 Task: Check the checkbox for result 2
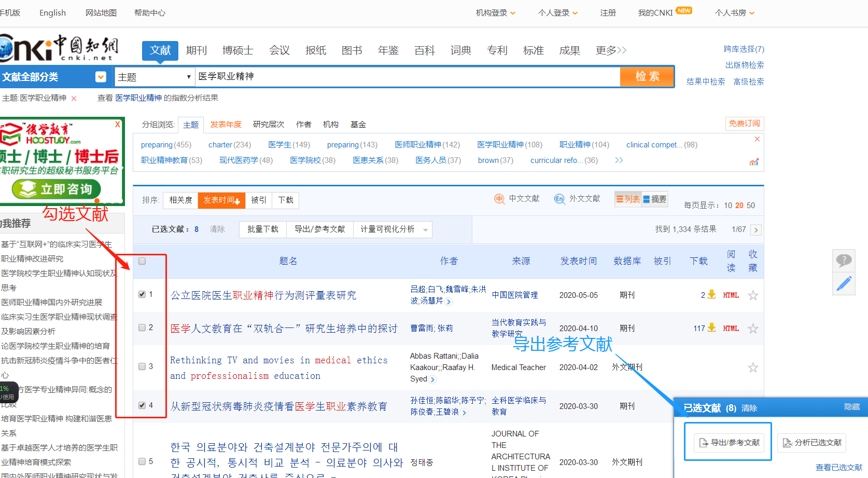pos(141,327)
